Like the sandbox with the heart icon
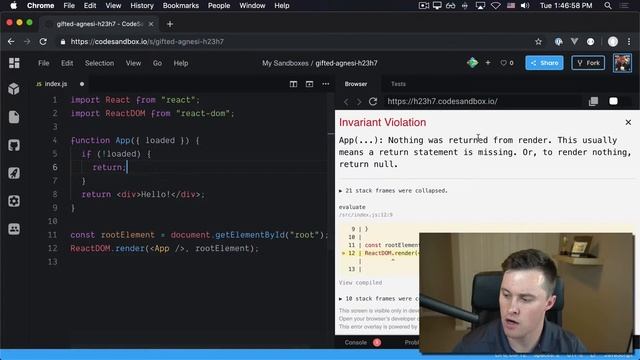This screenshot has height=360, width=640. pyautogui.click(x=503, y=63)
